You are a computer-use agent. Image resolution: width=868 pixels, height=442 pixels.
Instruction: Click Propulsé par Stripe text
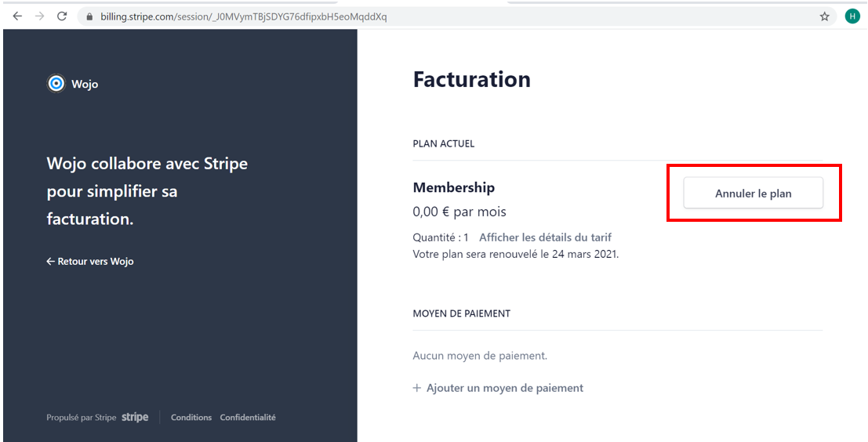tap(82, 418)
